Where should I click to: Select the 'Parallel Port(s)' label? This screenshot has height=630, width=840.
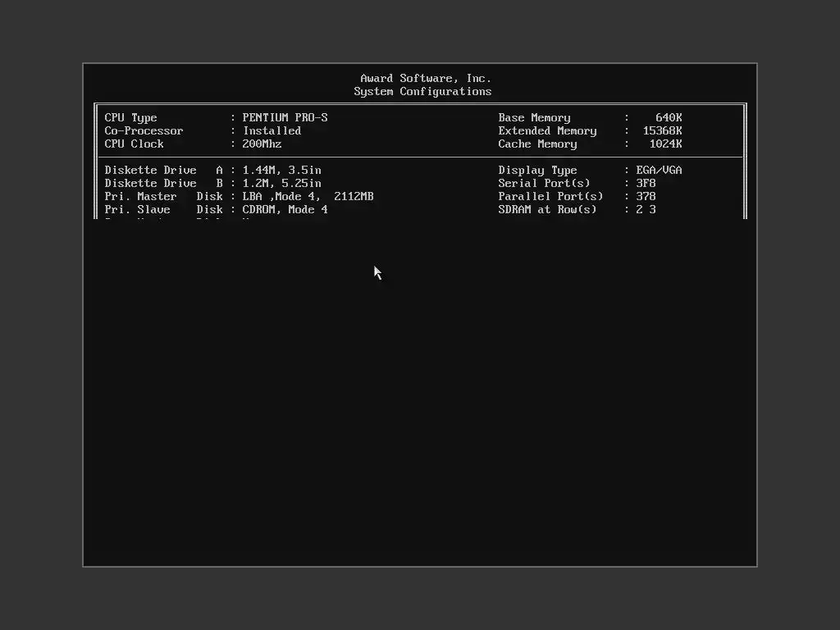(x=550, y=197)
